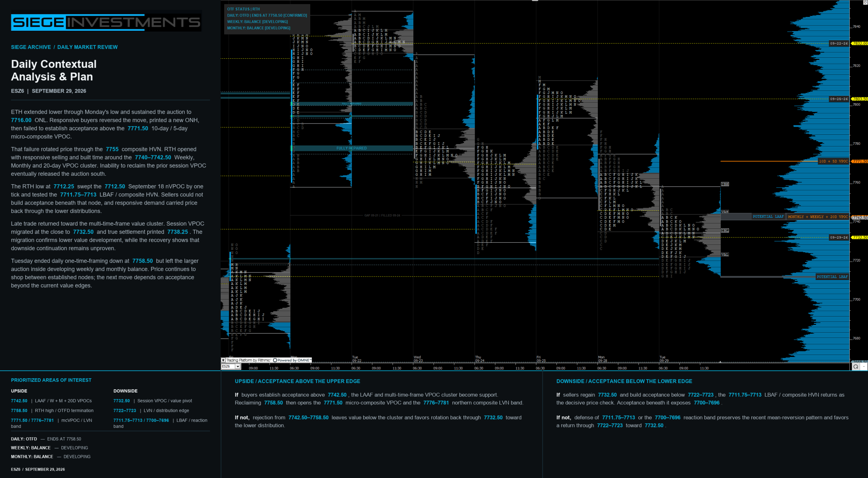Select the VAH marker on Tuesday's profile
The height and width of the screenshot is (478, 868).
click(725, 212)
